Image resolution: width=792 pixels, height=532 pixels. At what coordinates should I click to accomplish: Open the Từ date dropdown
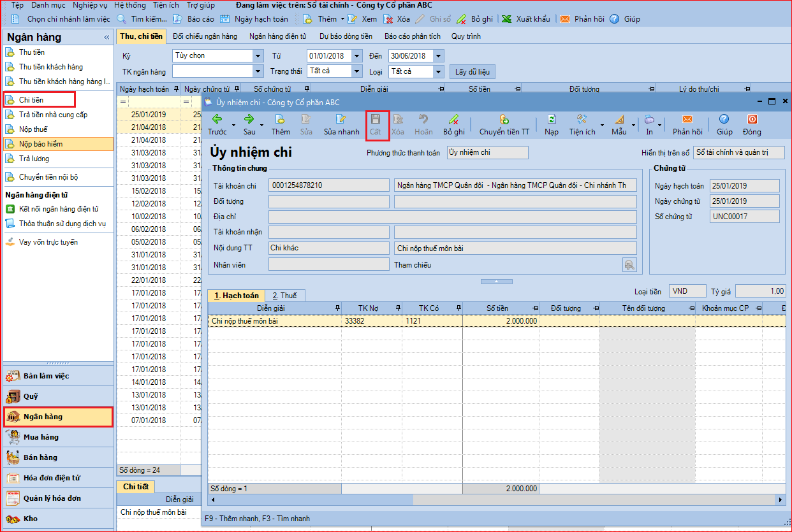tap(356, 55)
